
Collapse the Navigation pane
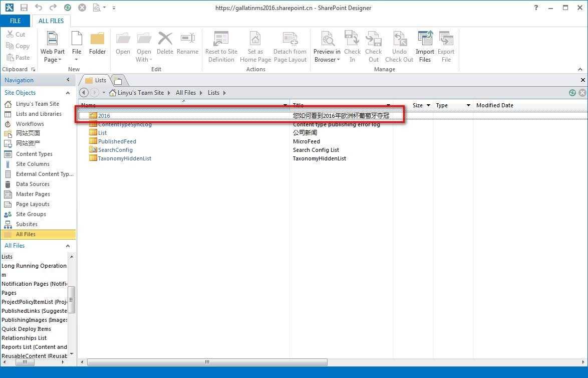point(68,80)
